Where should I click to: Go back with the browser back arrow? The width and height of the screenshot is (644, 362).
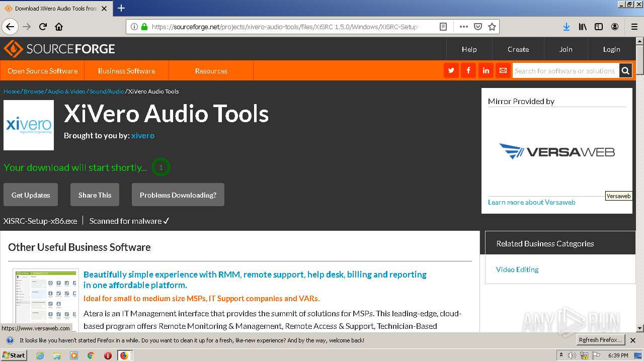(x=10, y=27)
